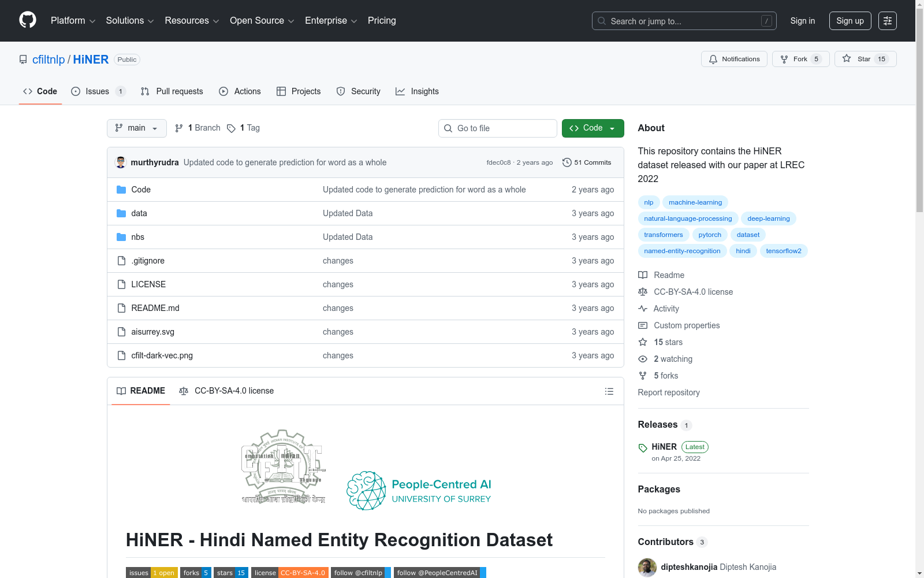Click the release tag icon beside HiNER

click(x=643, y=447)
